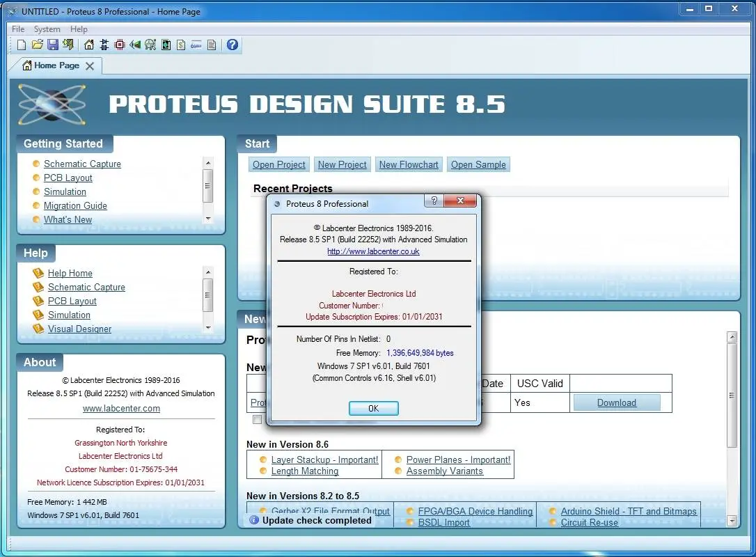This screenshot has height=557, width=756.
Task: Open the Length Matching link
Action: [x=305, y=471]
